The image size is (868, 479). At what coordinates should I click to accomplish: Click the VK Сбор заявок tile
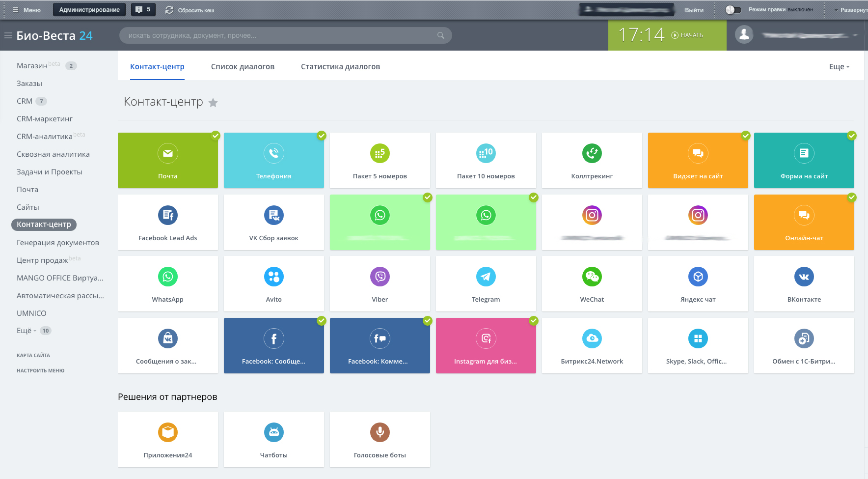tap(273, 222)
